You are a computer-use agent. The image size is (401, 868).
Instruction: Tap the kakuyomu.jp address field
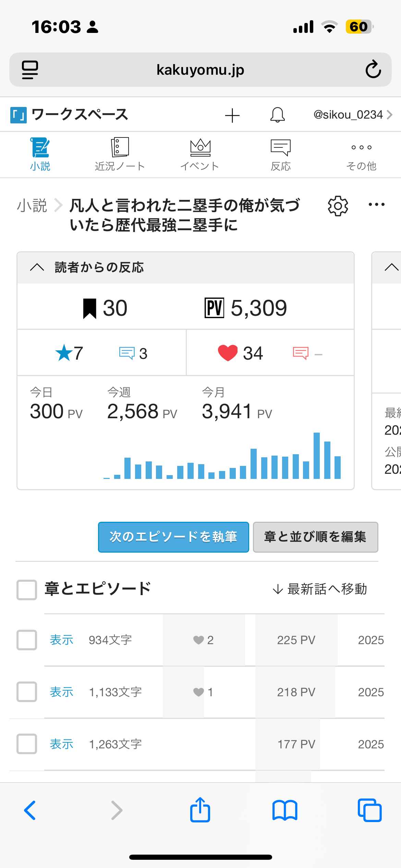pyautogui.click(x=200, y=70)
